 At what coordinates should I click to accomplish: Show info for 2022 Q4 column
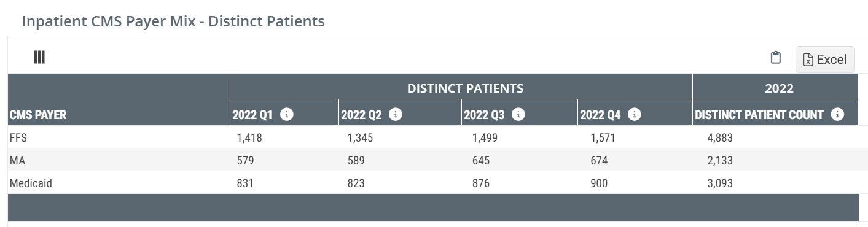[635, 114]
